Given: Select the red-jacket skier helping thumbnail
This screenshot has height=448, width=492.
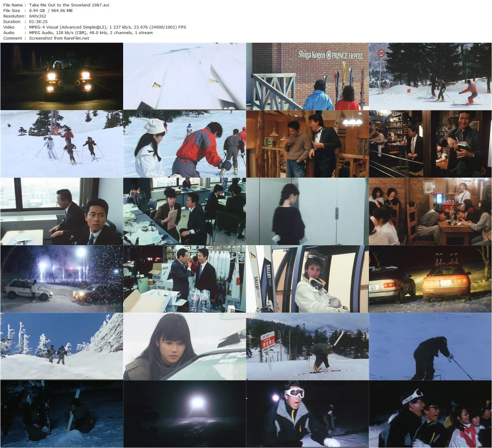Looking at the screenshot, I should tap(184, 144).
